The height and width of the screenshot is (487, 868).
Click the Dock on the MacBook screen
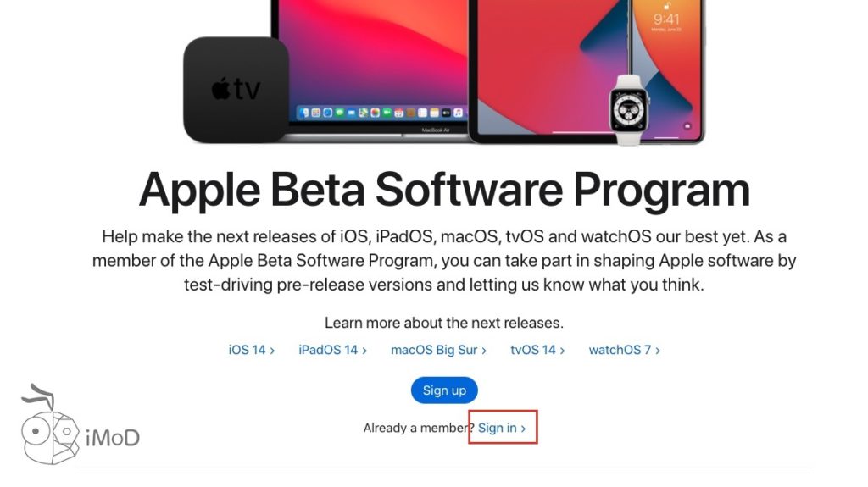click(380, 113)
